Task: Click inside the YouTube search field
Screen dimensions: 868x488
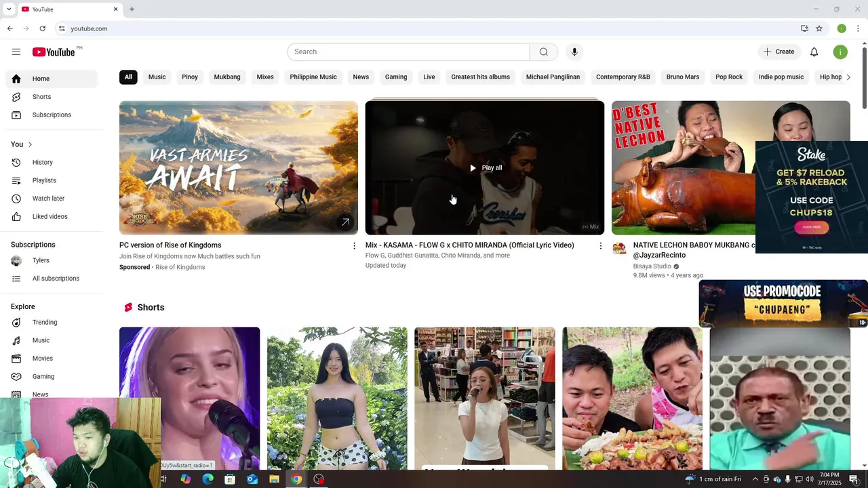Action: [x=408, y=52]
